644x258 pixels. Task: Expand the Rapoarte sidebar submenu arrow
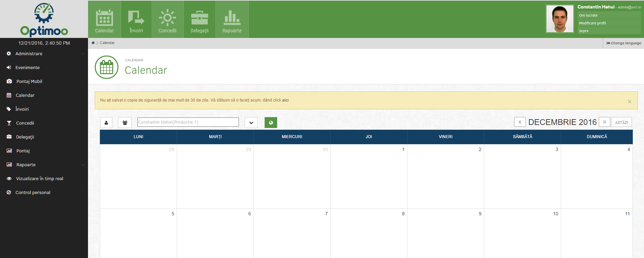(83, 165)
